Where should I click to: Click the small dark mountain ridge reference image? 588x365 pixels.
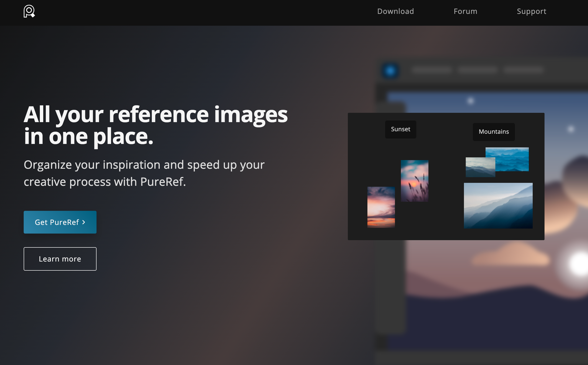click(x=480, y=168)
